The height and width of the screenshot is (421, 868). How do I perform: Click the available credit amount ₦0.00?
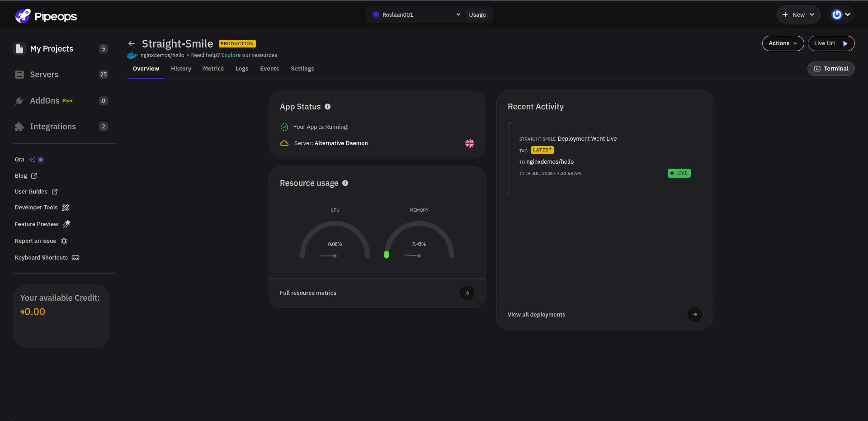(33, 312)
